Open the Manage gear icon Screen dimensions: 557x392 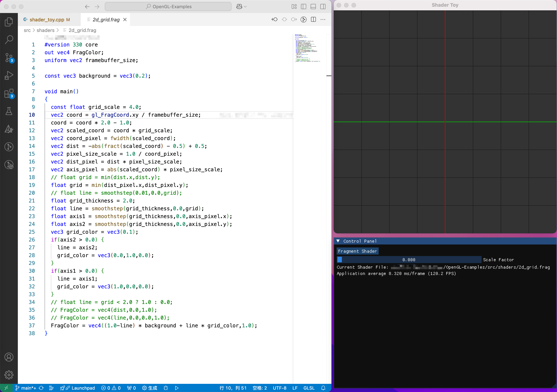(9, 375)
